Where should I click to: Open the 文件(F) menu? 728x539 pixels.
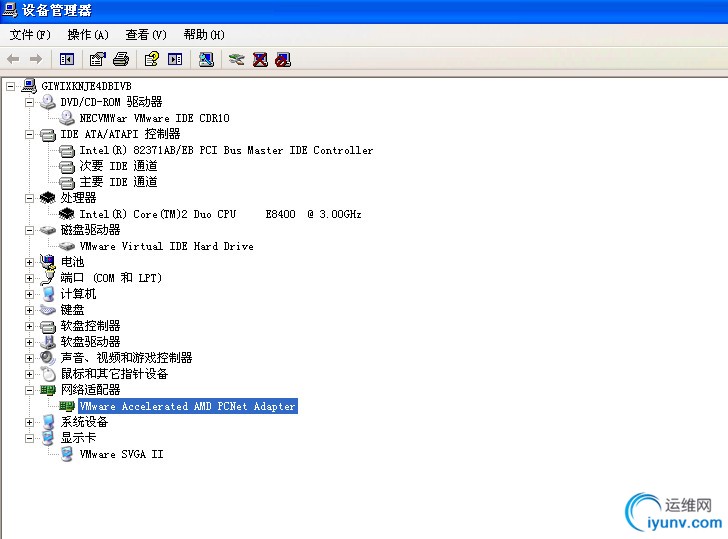[x=30, y=35]
